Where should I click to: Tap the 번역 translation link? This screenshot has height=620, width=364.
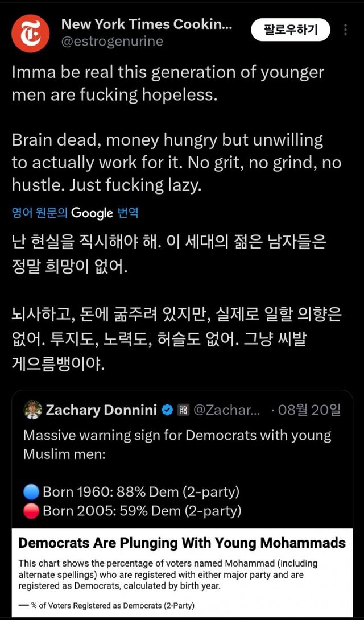tap(128, 213)
